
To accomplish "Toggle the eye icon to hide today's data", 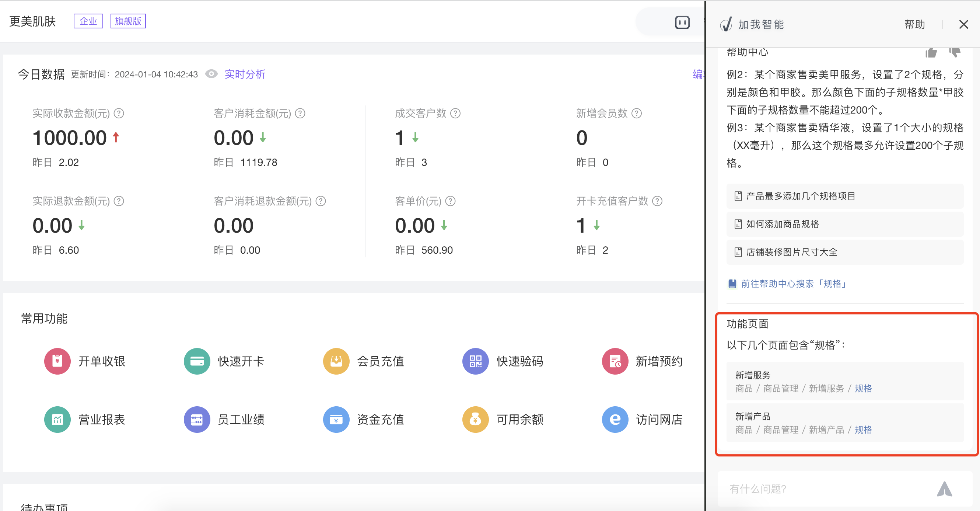I will (211, 74).
